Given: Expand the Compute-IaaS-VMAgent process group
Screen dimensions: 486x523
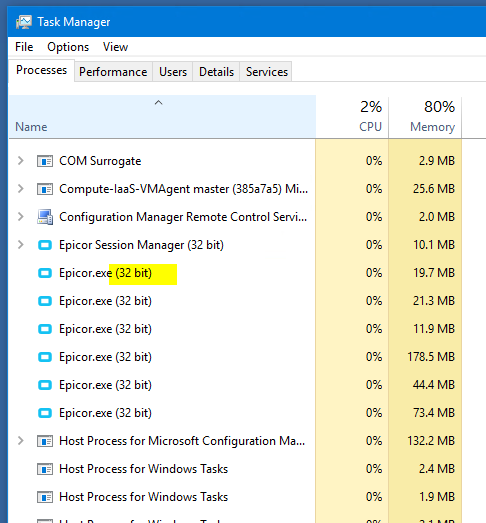Looking at the screenshot, I should (21, 189).
